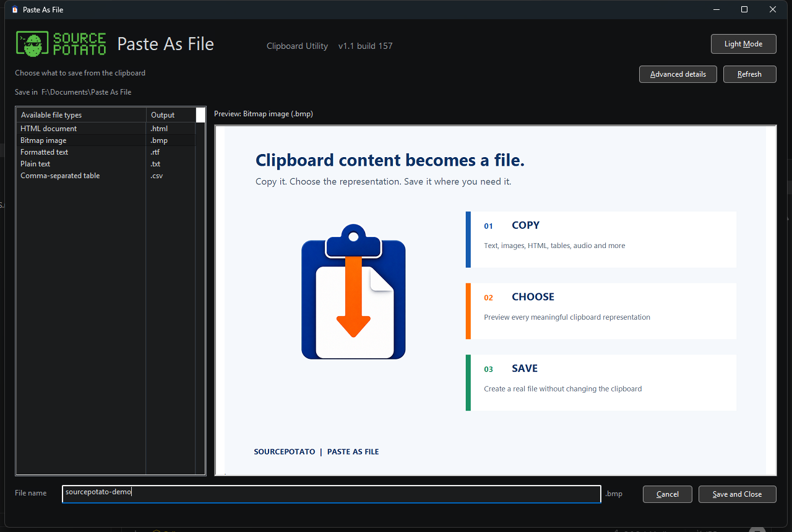Click the clipboard bitmap preview image
This screenshot has width=792, height=532.
pyautogui.click(x=496, y=301)
